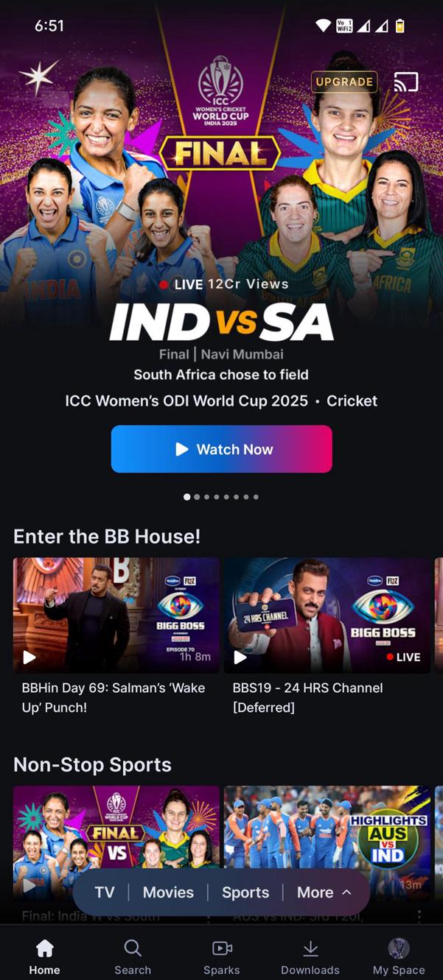Image resolution: width=443 pixels, height=980 pixels.
Task: Tap the Home icon in bottom bar
Action: point(44,948)
